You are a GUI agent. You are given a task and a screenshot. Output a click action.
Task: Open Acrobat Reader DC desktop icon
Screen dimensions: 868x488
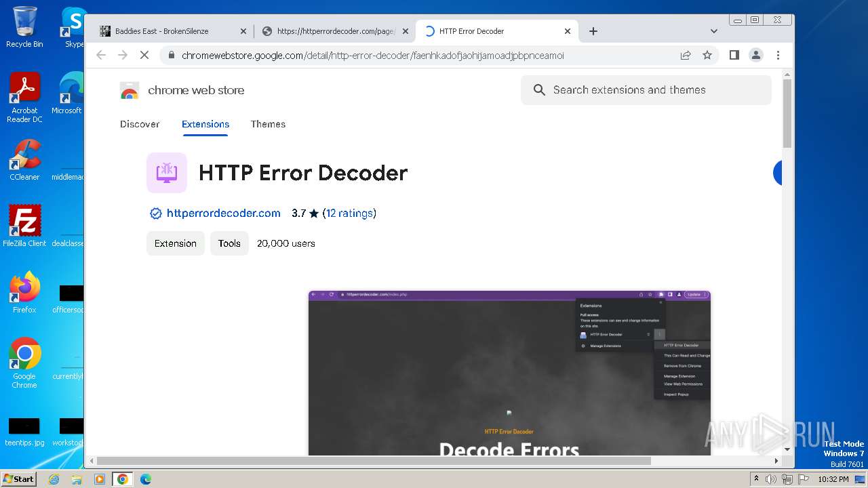(24, 98)
